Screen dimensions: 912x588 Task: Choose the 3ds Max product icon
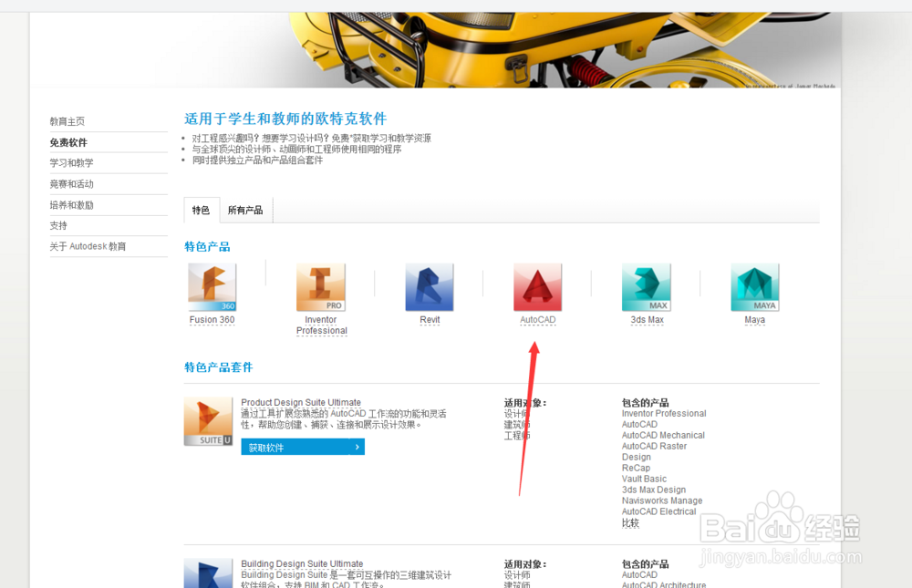(647, 287)
